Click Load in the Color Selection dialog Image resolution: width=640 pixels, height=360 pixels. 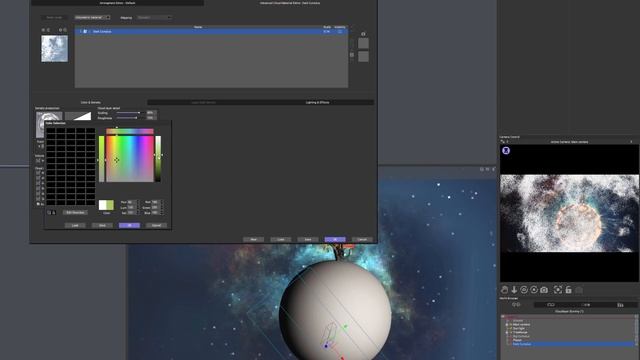[75, 225]
